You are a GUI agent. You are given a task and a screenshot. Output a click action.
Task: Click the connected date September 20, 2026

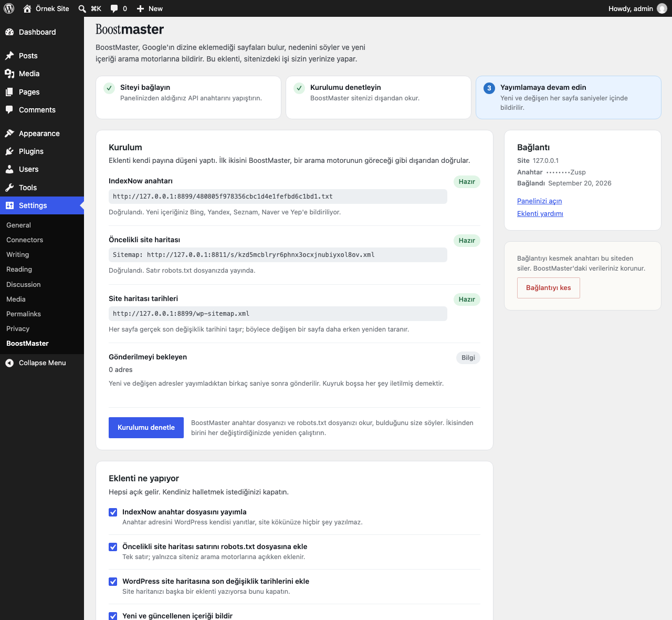pyautogui.click(x=580, y=183)
